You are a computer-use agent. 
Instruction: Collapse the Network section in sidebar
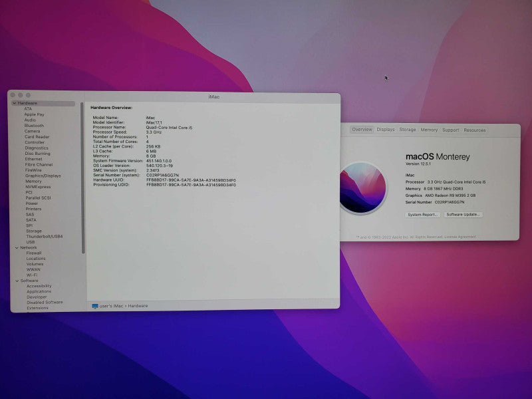click(x=17, y=247)
